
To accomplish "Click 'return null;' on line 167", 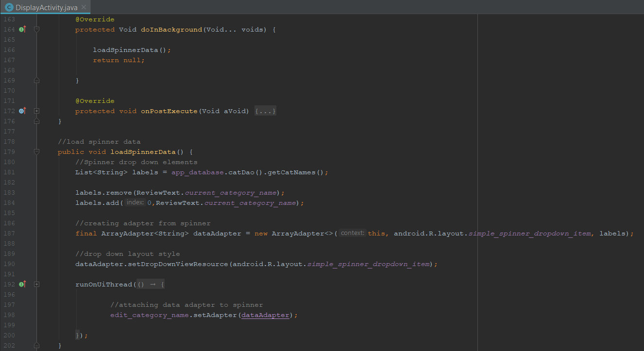I will point(119,60).
